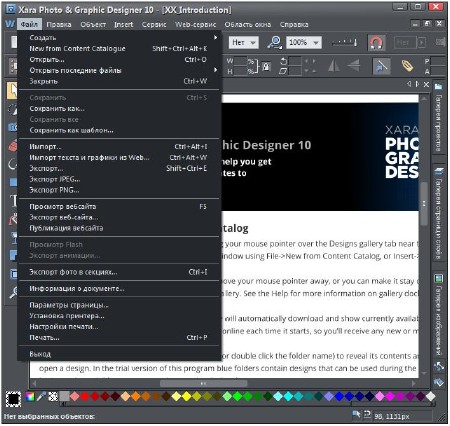Viewport: 450px width, 426px height.
Task: Click the zoom to drawing magnifier icon
Action: pyautogui.click(x=275, y=43)
